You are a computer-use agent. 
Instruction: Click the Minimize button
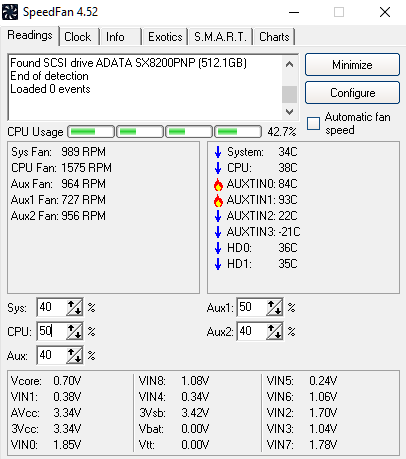[352, 65]
